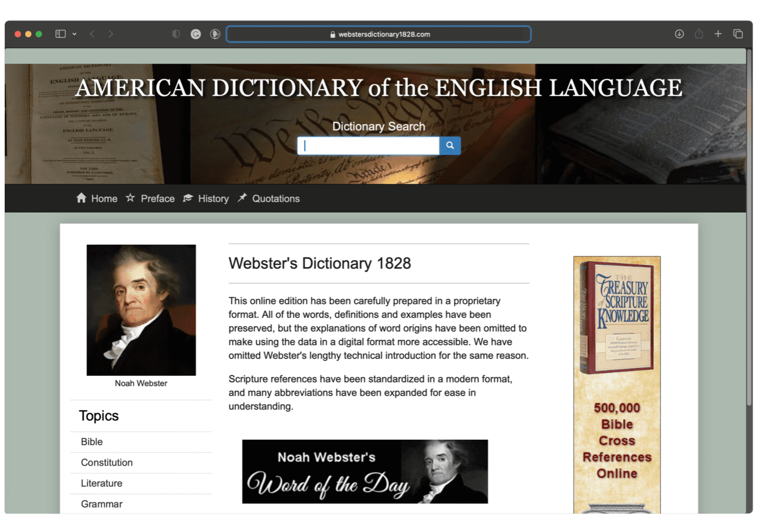The width and height of the screenshot is (761, 532).
Task: Click the privacy shield icon
Action: point(176,34)
